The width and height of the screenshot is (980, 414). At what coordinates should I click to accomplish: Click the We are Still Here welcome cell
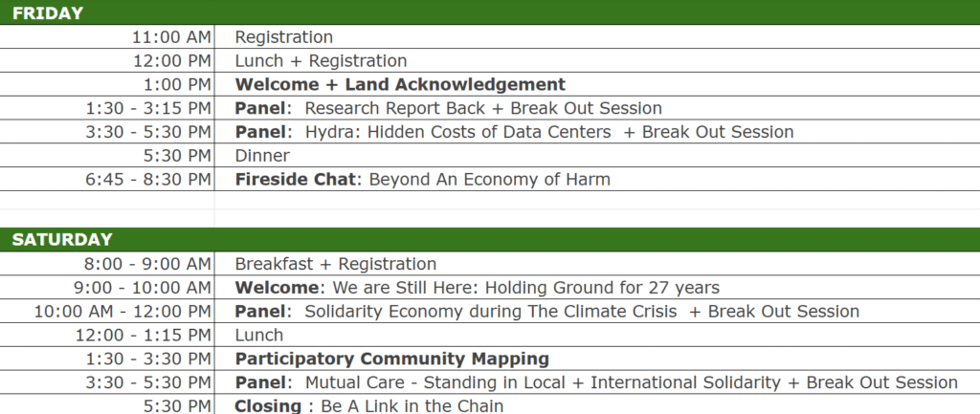coord(597,287)
